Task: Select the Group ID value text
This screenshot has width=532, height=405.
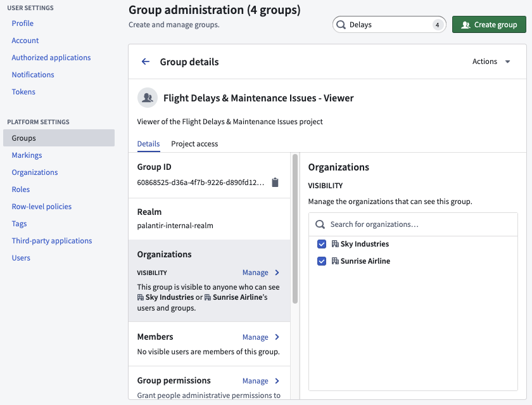Action: pyautogui.click(x=200, y=183)
